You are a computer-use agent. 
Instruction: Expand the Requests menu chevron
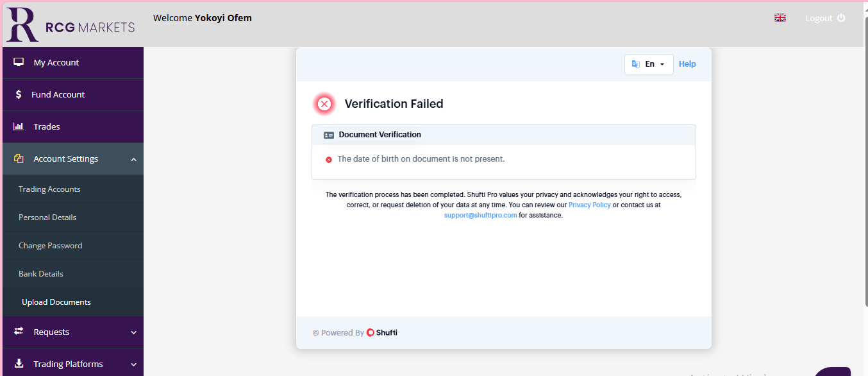click(133, 332)
